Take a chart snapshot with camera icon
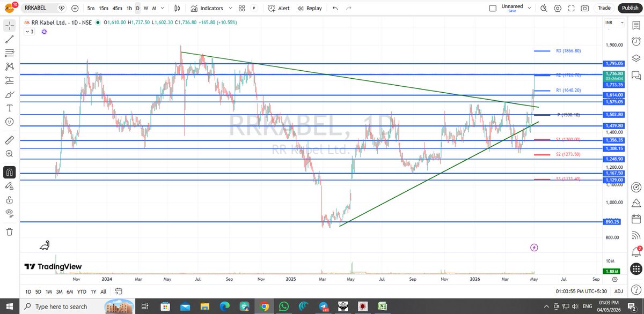 coord(585,8)
